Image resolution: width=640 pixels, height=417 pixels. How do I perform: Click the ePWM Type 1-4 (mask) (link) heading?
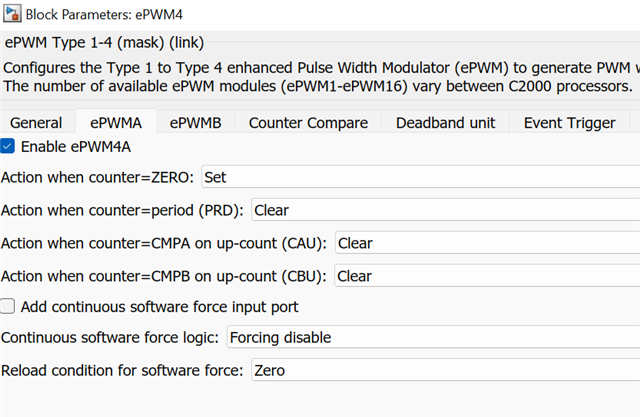[104, 42]
